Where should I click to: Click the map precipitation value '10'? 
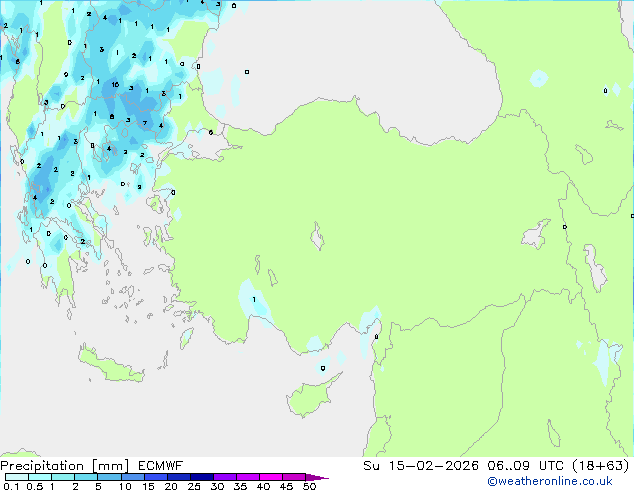coord(115,84)
